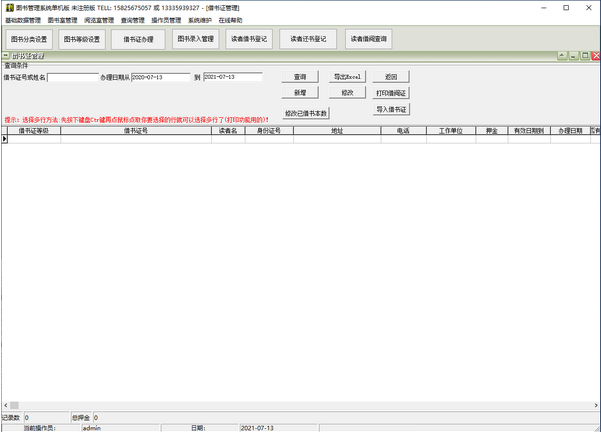The image size is (601, 432).
Task: Select the 借书证办理 toolbar button
Action: pyautogui.click(x=138, y=39)
